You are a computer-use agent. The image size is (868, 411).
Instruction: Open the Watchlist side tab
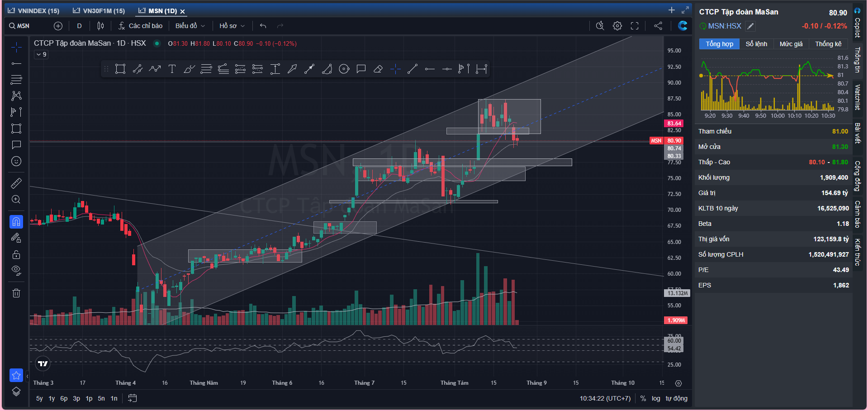857,97
